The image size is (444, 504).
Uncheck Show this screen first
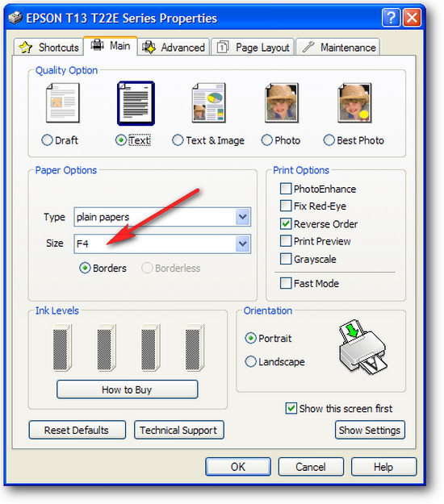coord(291,408)
